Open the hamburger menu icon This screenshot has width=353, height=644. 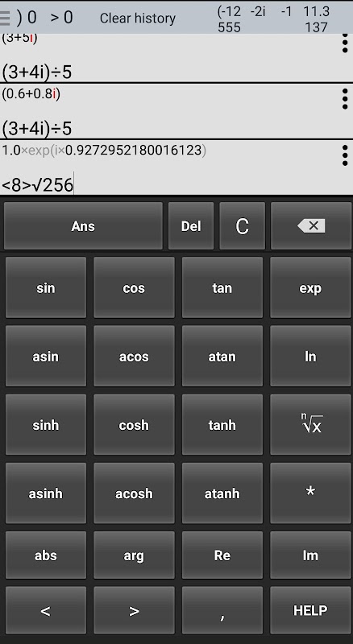pos(5,18)
